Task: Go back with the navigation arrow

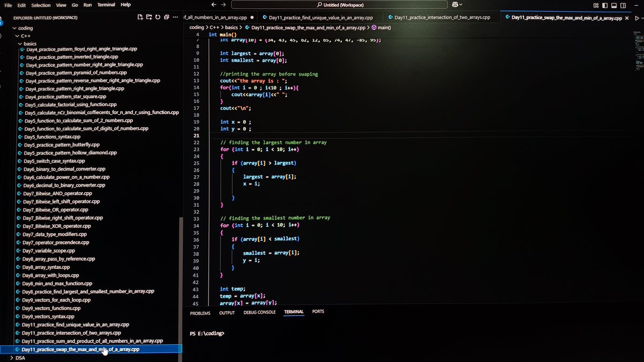Action: click(x=215, y=5)
